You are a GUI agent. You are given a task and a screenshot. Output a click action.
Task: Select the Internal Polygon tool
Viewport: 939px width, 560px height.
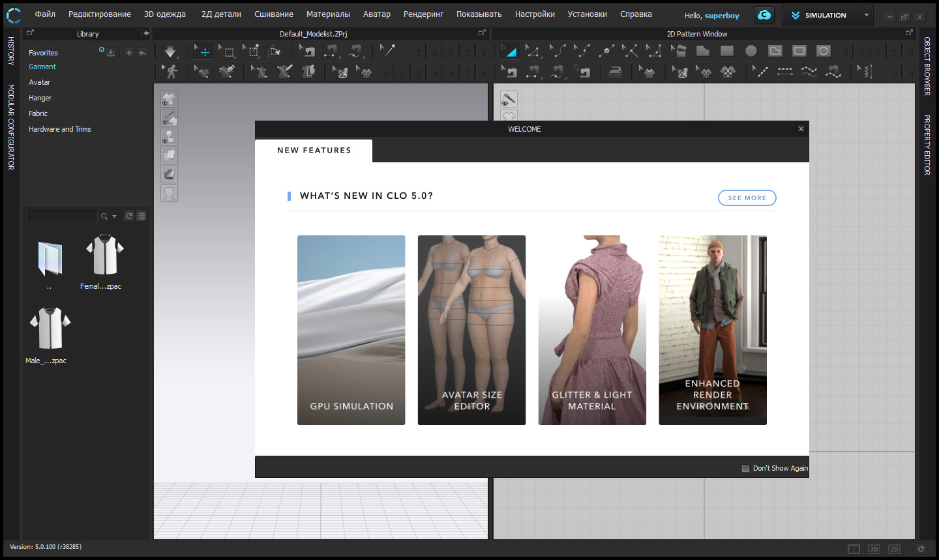tap(775, 52)
